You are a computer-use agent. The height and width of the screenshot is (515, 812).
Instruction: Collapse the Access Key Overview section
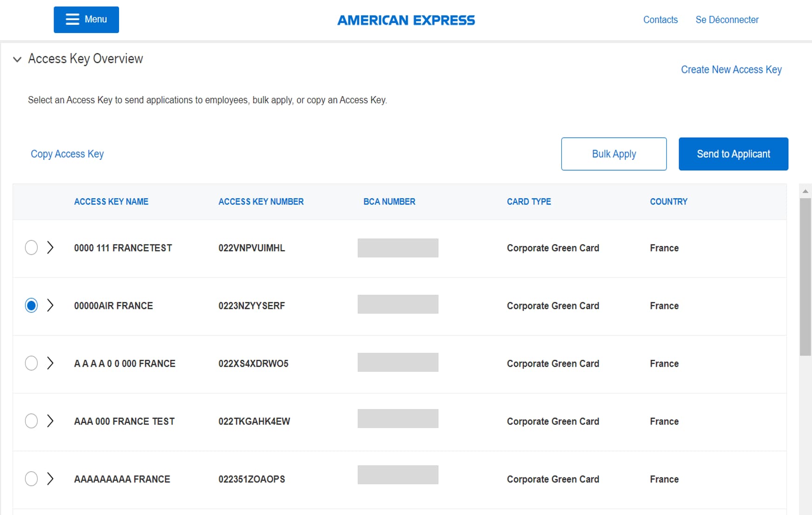click(17, 59)
